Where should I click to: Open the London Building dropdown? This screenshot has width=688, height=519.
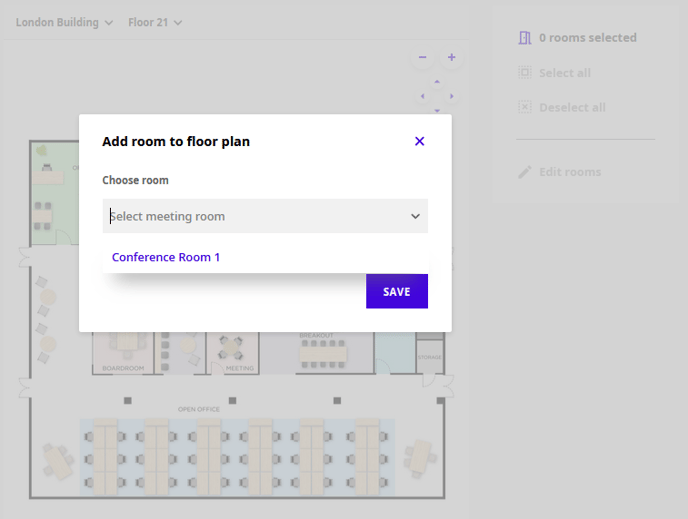[64, 22]
